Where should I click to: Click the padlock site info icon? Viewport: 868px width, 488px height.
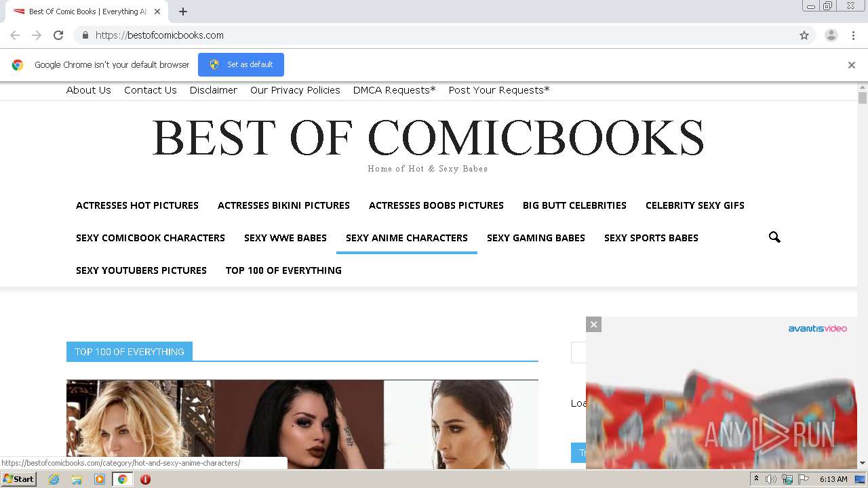85,35
